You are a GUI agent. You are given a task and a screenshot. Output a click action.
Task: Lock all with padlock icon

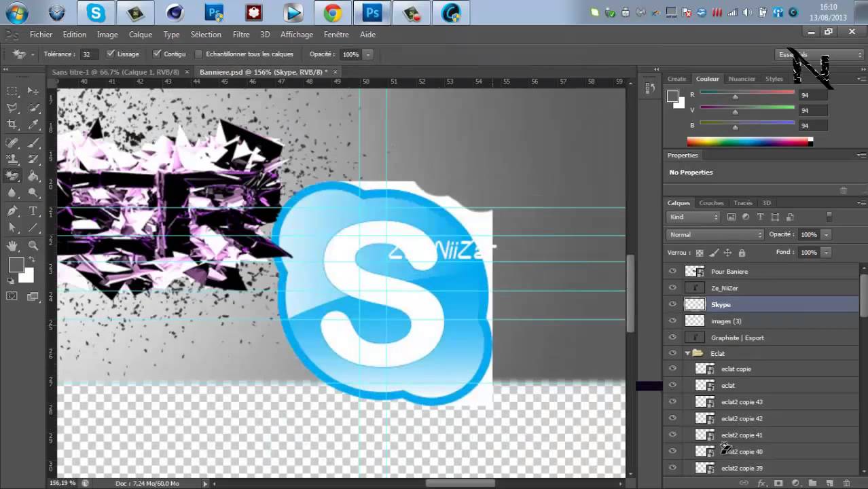click(742, 253)
